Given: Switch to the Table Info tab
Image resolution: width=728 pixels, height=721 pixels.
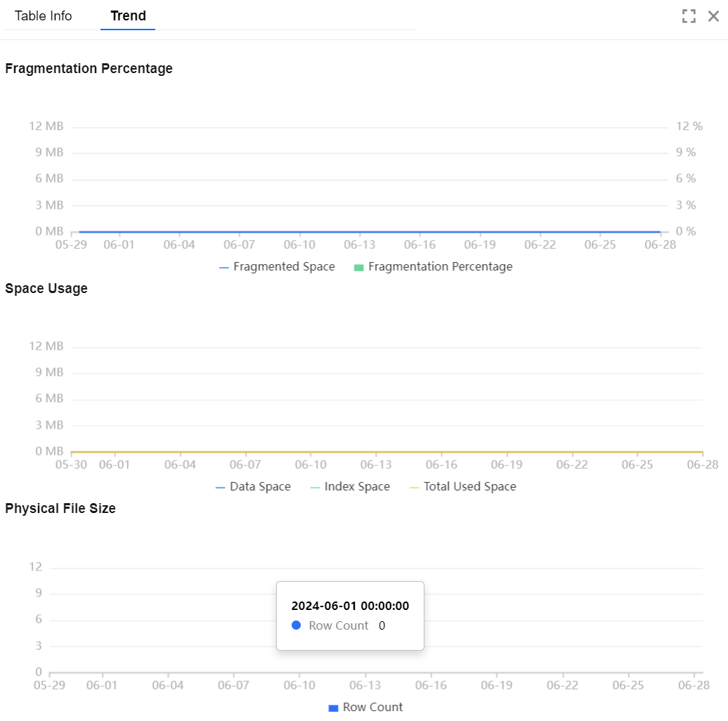Looking at the screenshot, I should (x=44, y=15).
